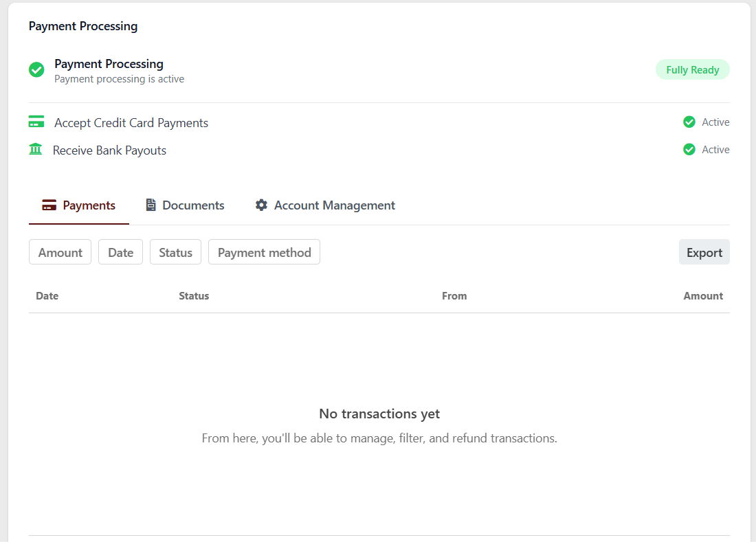Select the Payments tab label
Image resolution: width=756 pixels, height=542 pixels.
tap(89, 205)
